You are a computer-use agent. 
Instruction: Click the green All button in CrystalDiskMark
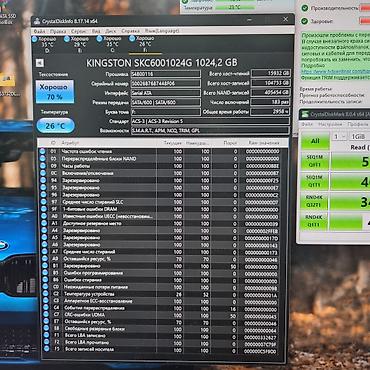pos(315,141)
